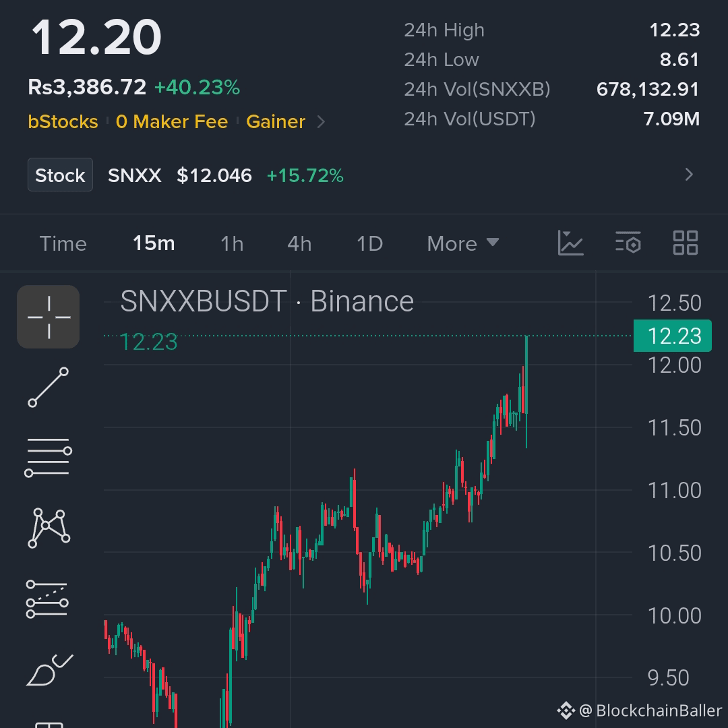
Task: Select the brush drawing tool
Action: [49, 670]
